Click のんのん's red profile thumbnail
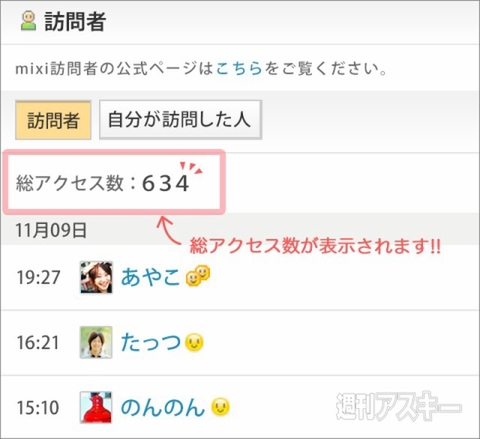This screenshot has height=439, width=480. 96,407
